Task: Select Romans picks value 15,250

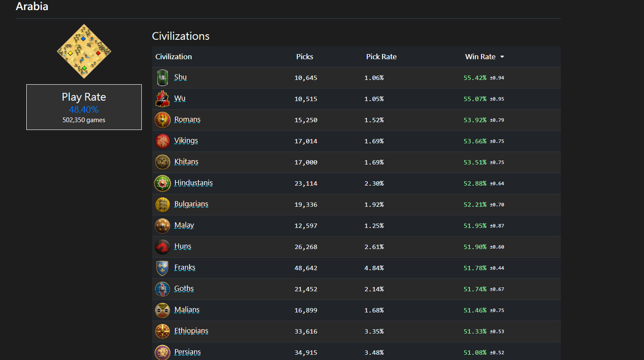Action: pos(306,120)
